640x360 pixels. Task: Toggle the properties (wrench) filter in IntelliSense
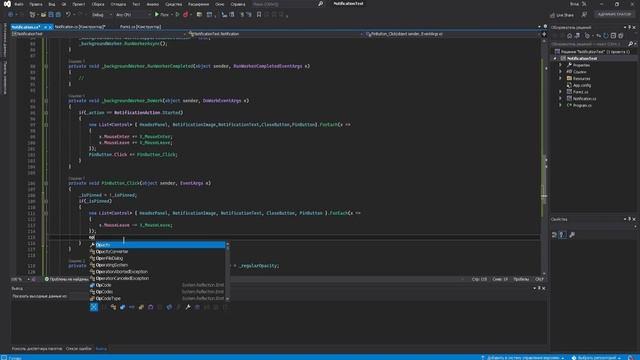point(188,307)
